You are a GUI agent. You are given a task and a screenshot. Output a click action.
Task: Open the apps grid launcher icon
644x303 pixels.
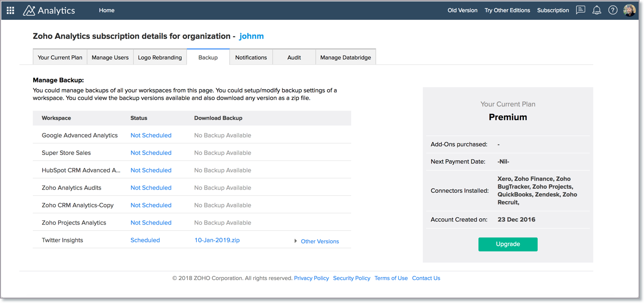(x=10, y=10)
